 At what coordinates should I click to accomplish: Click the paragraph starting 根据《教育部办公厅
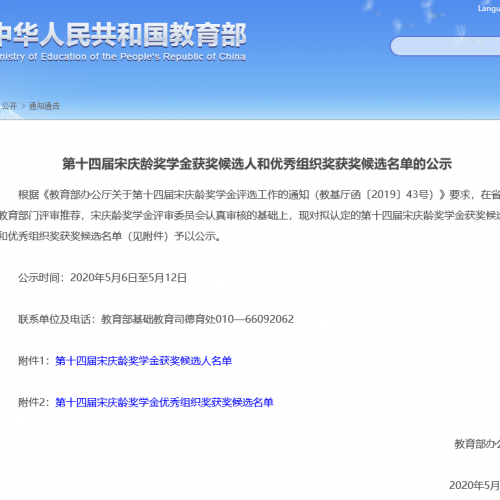[259, 195]
